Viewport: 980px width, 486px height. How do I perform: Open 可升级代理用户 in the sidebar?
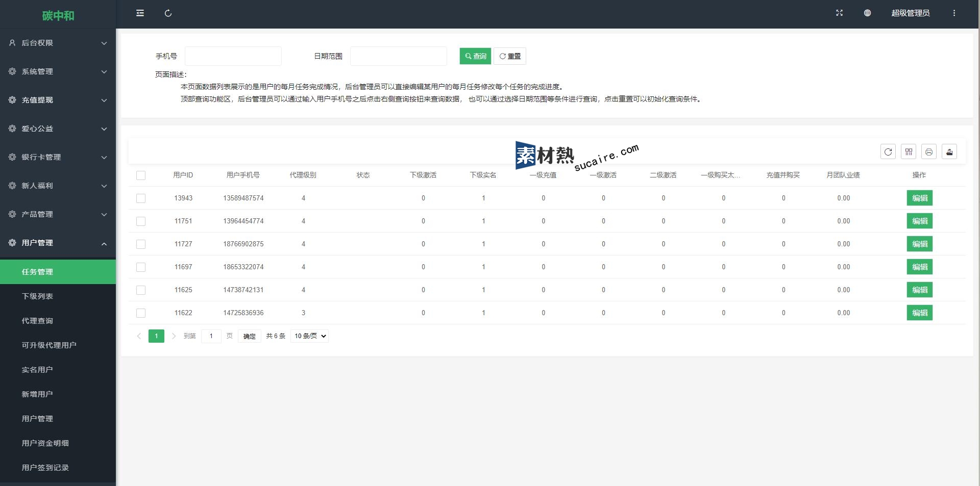58,345
